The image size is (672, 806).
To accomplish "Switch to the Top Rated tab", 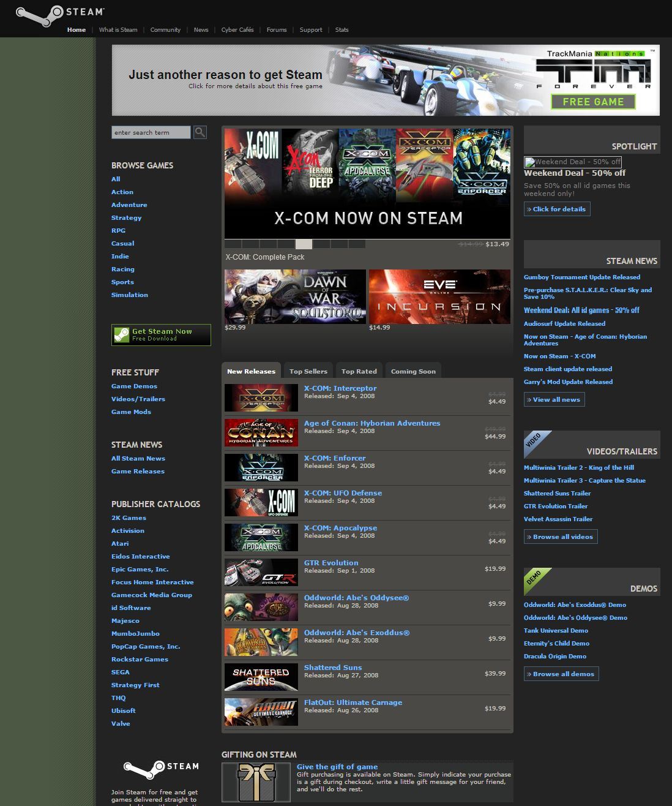I will click(x=359, y=371).
